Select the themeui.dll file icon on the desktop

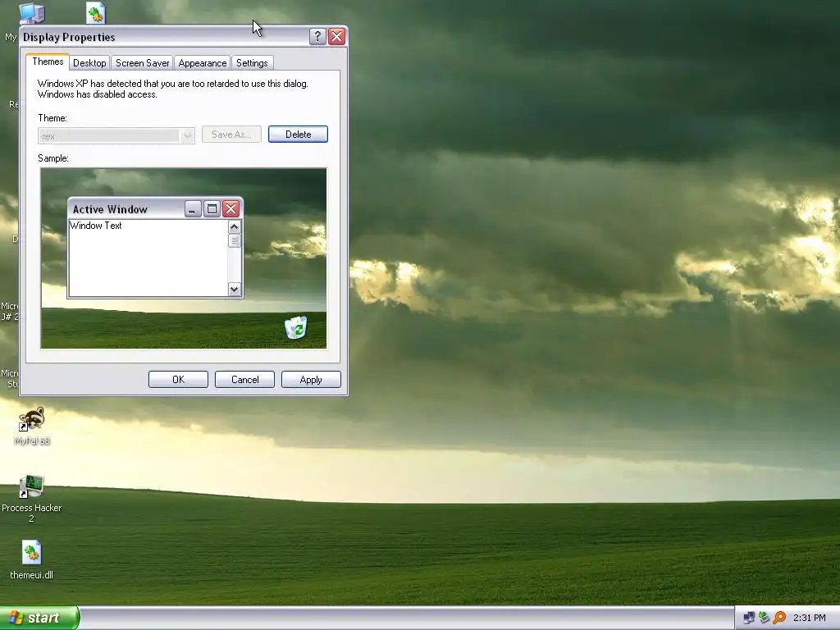coord(32,559)
